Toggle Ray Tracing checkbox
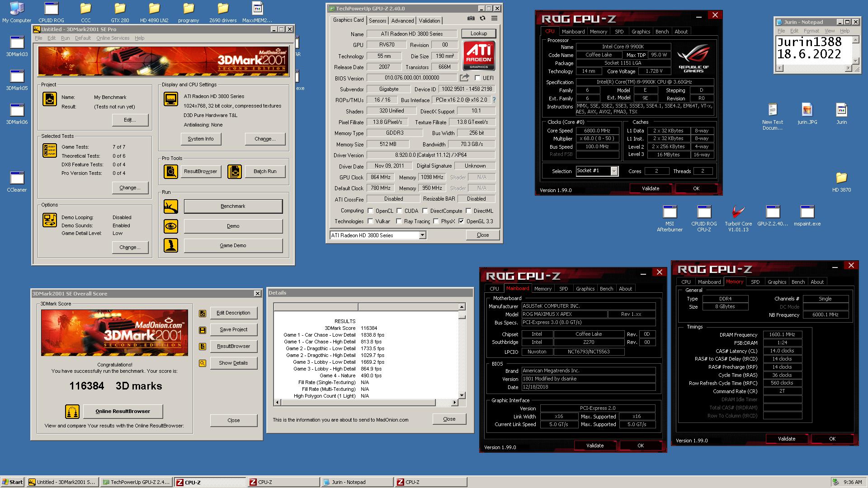The height and width of the screenshot is (488, 868). [399, 221]
